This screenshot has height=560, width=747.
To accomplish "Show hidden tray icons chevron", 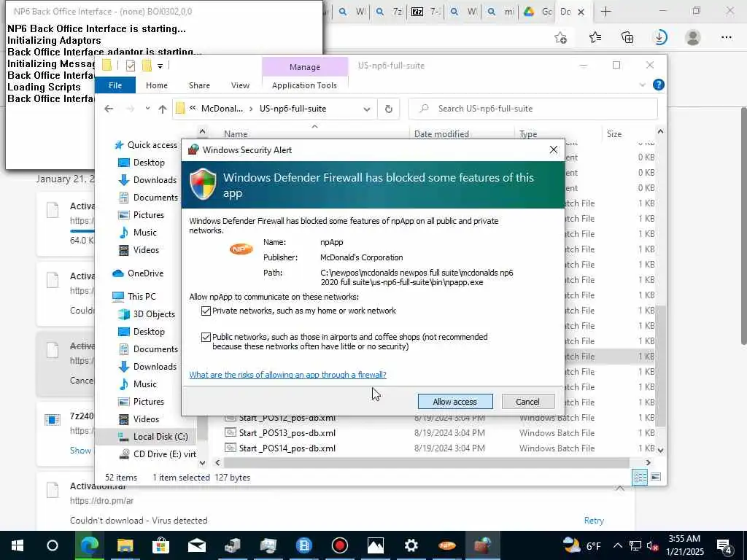I will click(x=617, y=545).
